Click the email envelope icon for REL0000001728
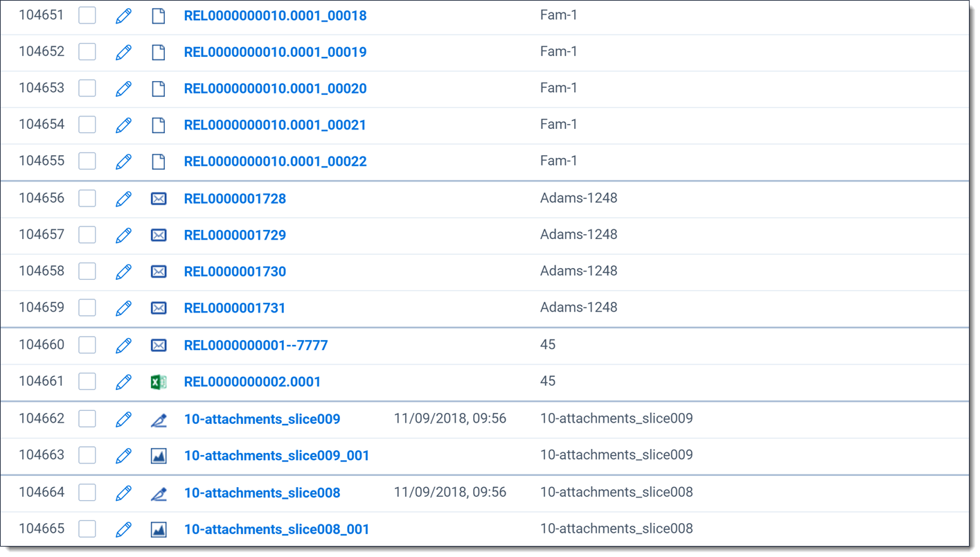The height and width of the screenshot is (557, 980). 159,199
